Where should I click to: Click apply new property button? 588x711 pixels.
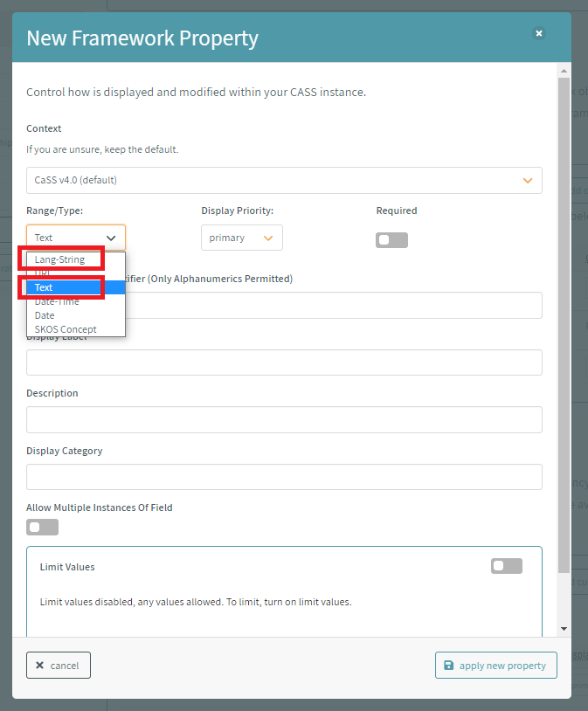click(495, 666)
